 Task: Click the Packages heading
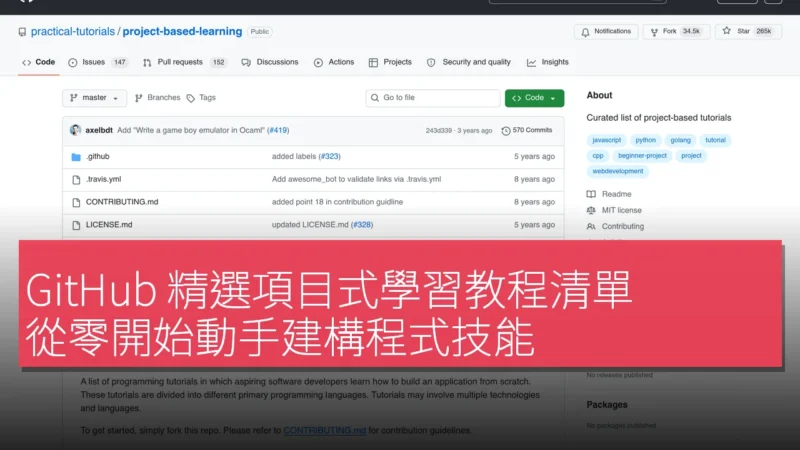[x=607, y=405]
